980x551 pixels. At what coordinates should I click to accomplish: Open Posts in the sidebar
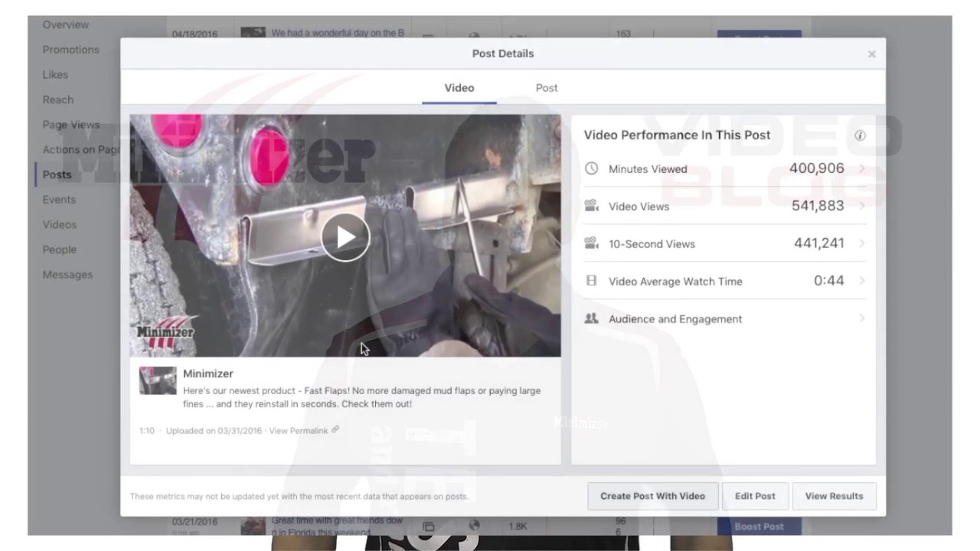click(x=57, y=174)
